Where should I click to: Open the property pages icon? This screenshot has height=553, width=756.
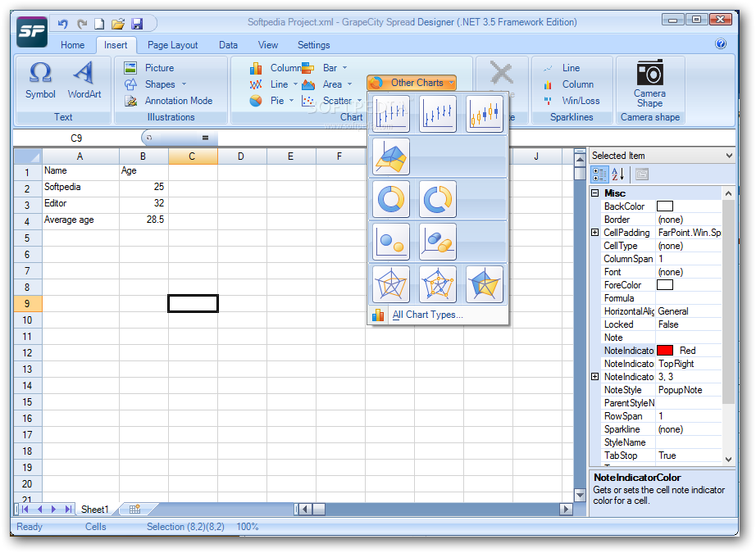(x=642, y=174)
